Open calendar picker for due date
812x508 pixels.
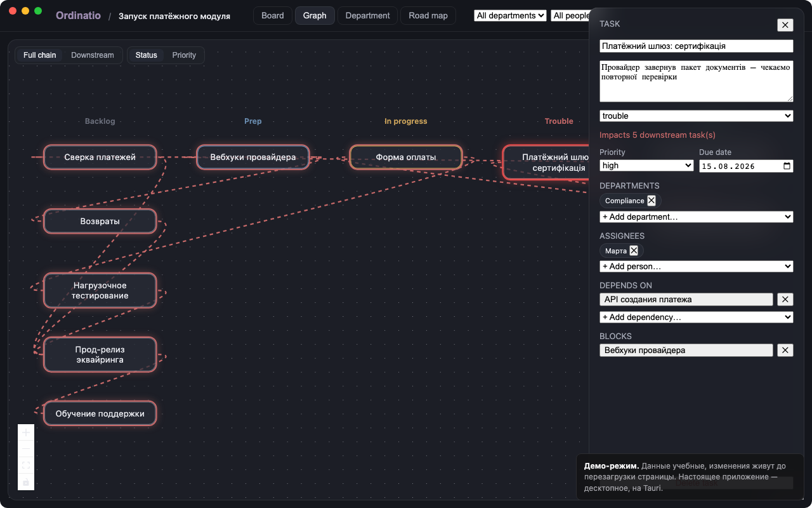point(787,166)
